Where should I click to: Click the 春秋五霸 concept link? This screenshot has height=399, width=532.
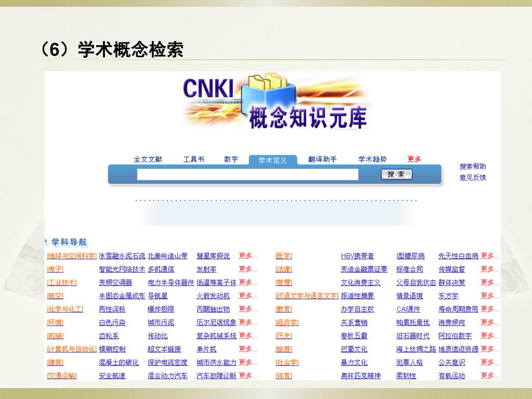click(x=354, y=336)
